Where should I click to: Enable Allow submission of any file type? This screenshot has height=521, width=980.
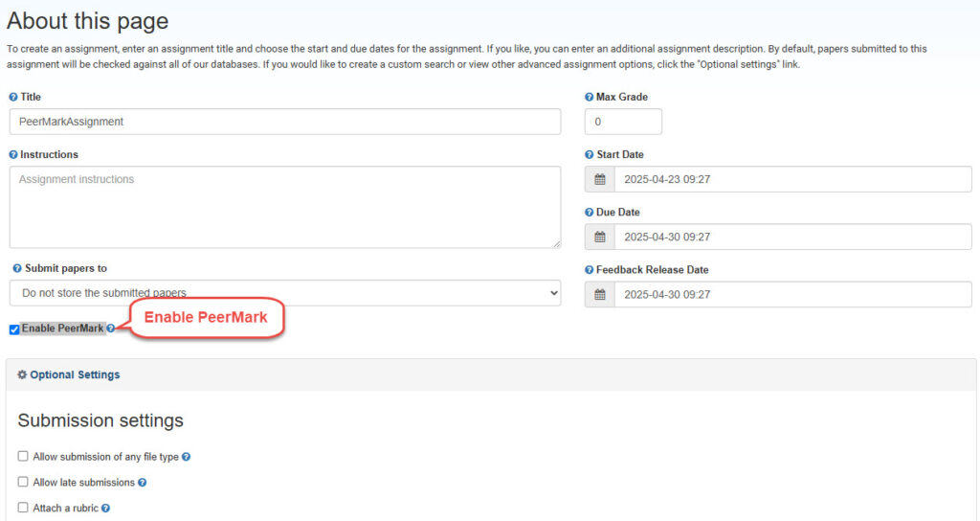pyautogui.click(x=23, y=456)
